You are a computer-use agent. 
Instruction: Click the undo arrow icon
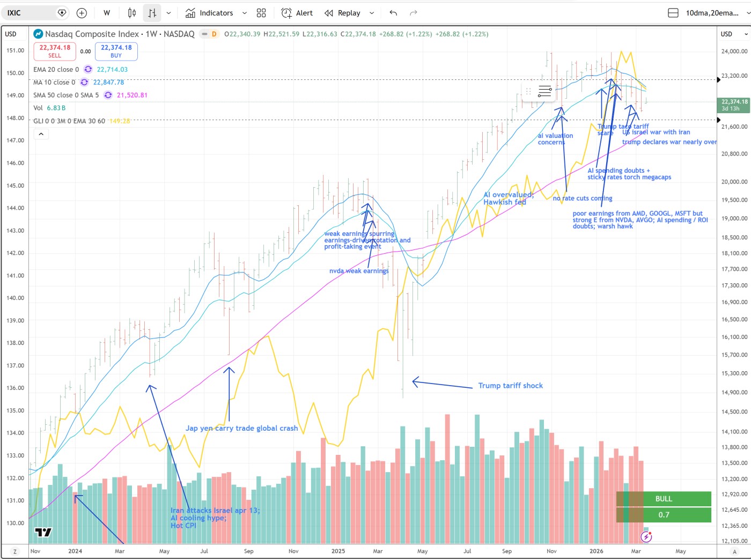click(393, 13)
